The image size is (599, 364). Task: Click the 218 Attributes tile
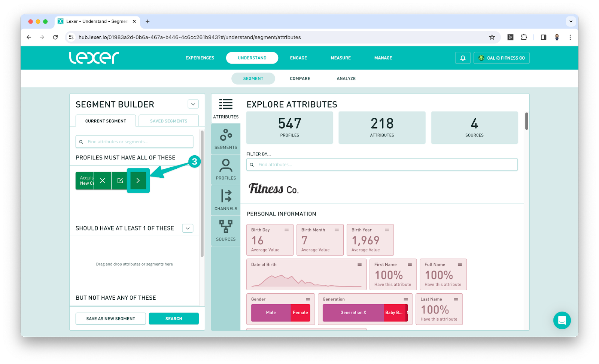click(x=382, y=128)
